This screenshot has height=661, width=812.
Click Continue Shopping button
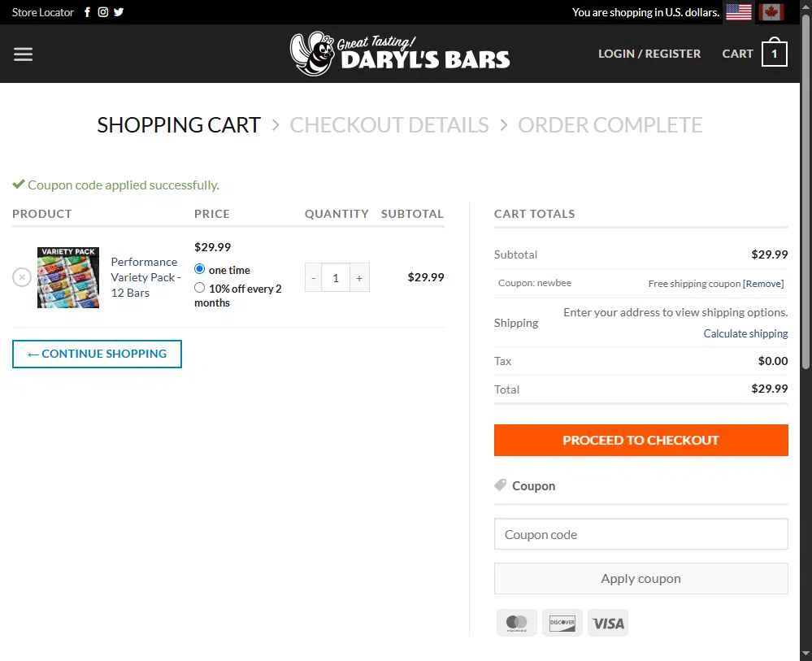tap(97, 354)
